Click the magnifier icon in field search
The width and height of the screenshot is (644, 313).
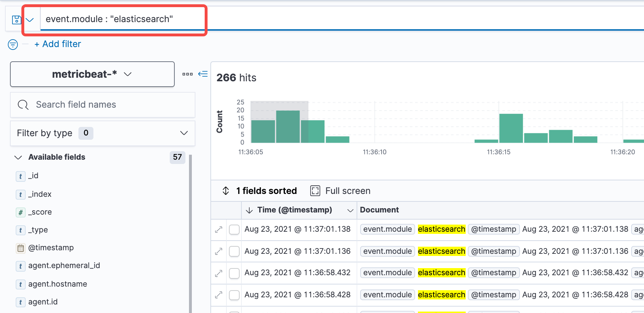23,105
